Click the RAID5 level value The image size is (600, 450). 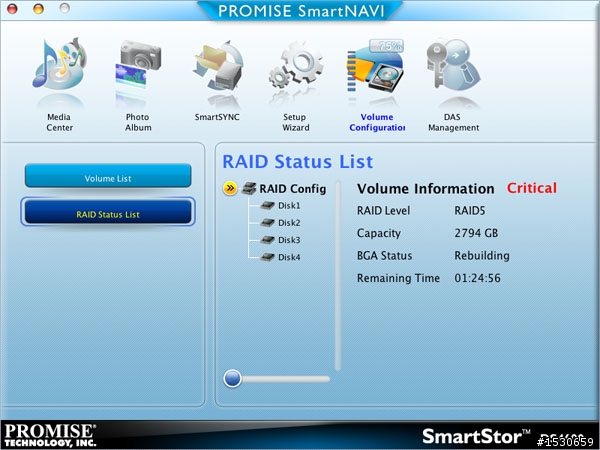coord(470,211)
